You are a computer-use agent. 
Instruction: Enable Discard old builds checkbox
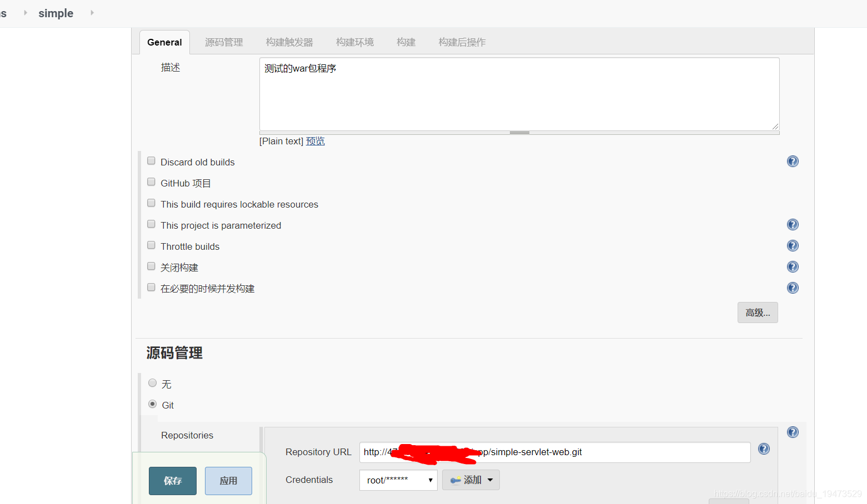151,161
